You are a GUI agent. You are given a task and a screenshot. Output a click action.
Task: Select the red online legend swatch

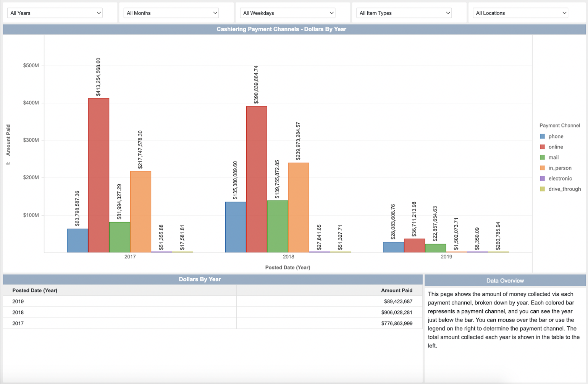tap(542, 147)
